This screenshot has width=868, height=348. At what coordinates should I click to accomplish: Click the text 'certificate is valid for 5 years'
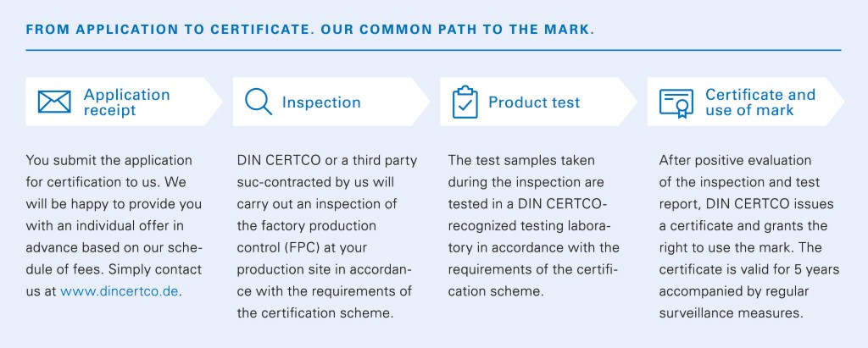pyautogui.click(x=749, y=269)
